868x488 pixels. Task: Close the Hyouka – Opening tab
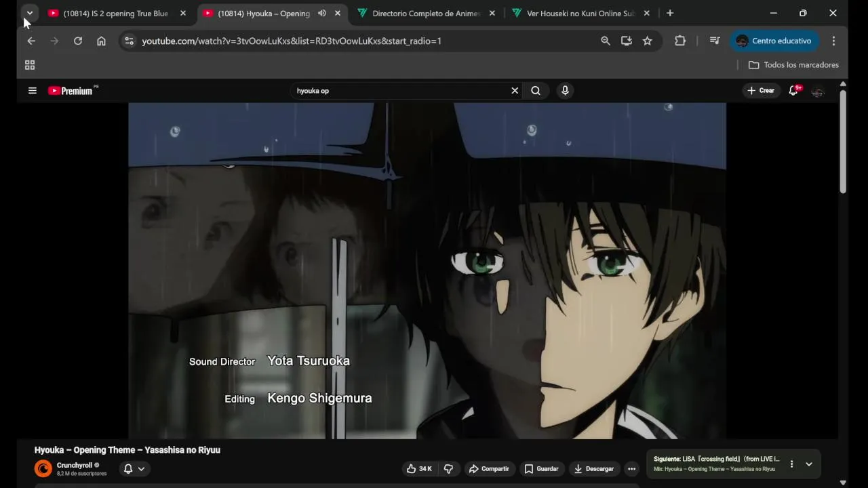pyautogui.click(x=338, y=13)
